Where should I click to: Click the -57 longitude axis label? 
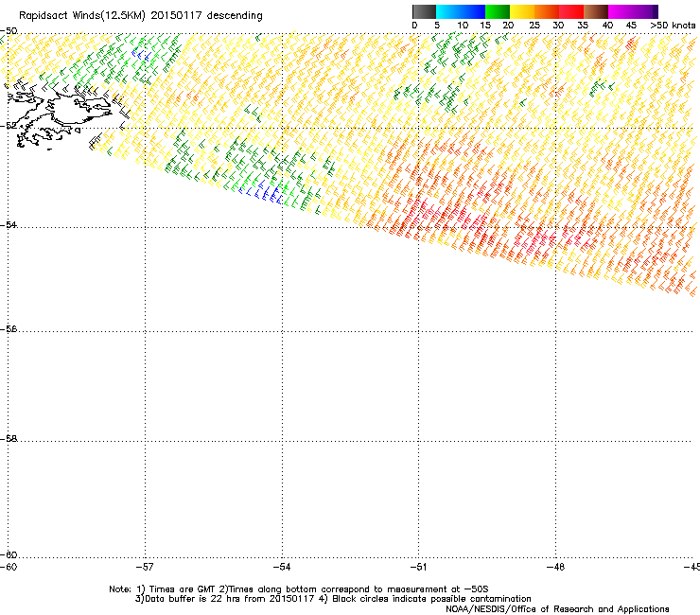point(145,567)
